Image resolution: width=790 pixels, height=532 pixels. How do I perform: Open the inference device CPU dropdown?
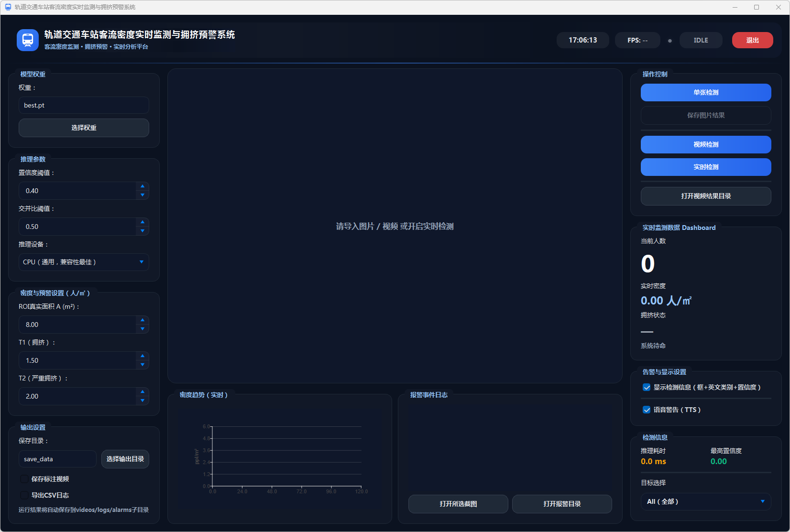tap(84, 262)
